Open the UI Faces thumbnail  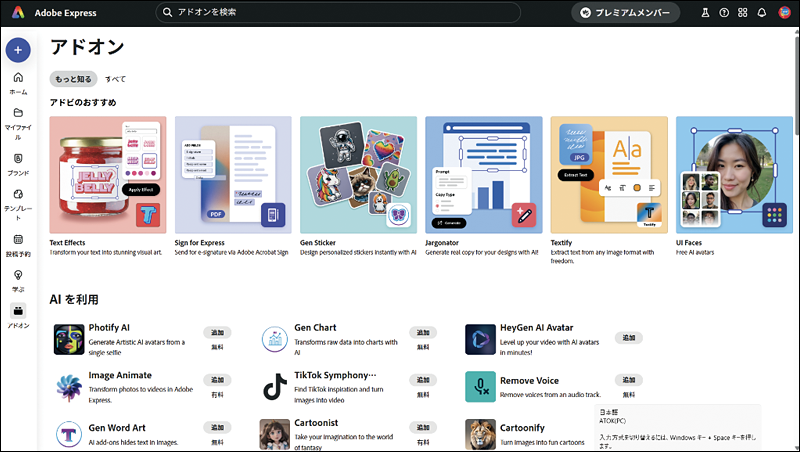click(x=734, y=175)
